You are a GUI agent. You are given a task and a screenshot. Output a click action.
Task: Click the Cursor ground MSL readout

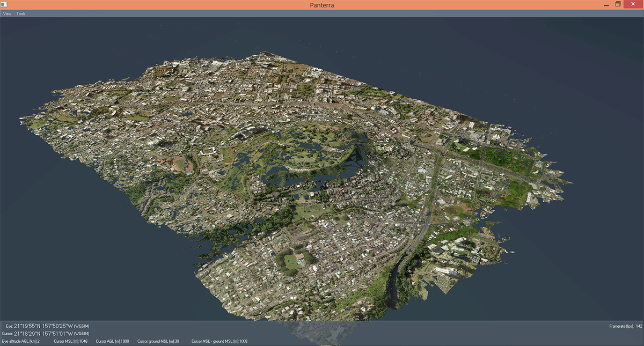158,341
